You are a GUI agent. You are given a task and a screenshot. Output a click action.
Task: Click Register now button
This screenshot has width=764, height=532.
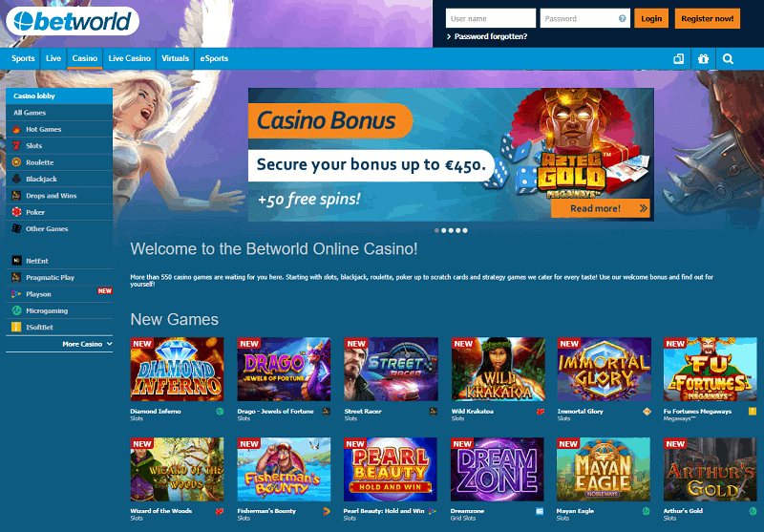pos(707,18)
